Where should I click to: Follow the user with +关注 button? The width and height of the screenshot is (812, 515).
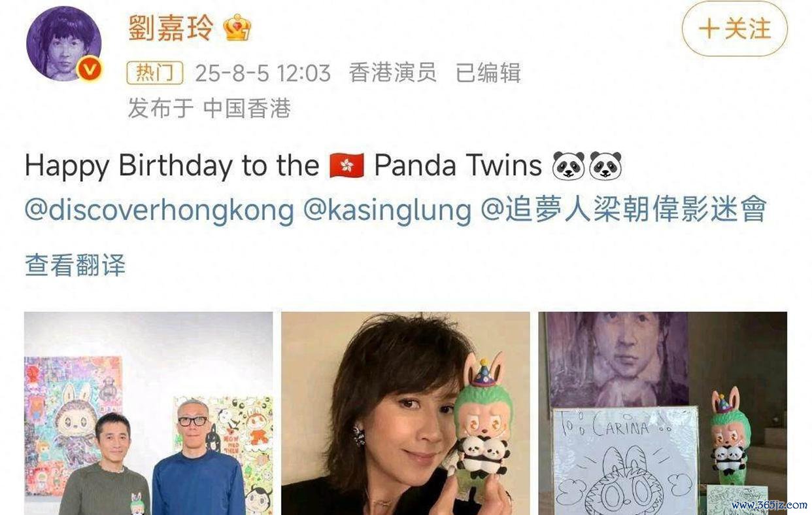tap(735, 29)
